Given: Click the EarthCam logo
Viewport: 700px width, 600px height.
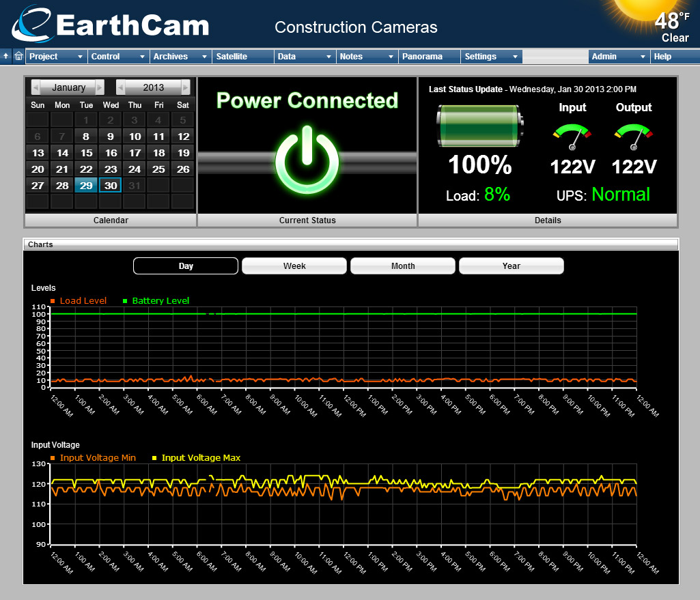Looking at the screenshot, I should pyautogui.click(x=111, y=25).
